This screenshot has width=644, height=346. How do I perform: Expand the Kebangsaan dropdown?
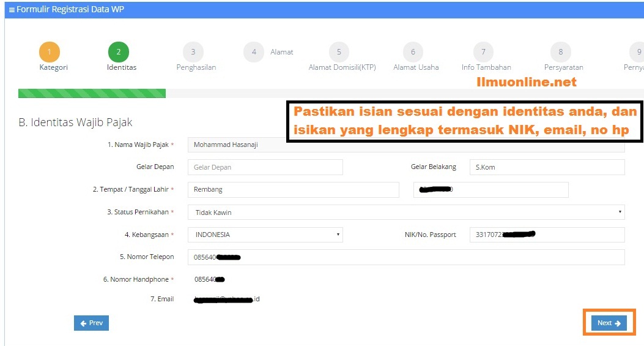coord(265,235)
